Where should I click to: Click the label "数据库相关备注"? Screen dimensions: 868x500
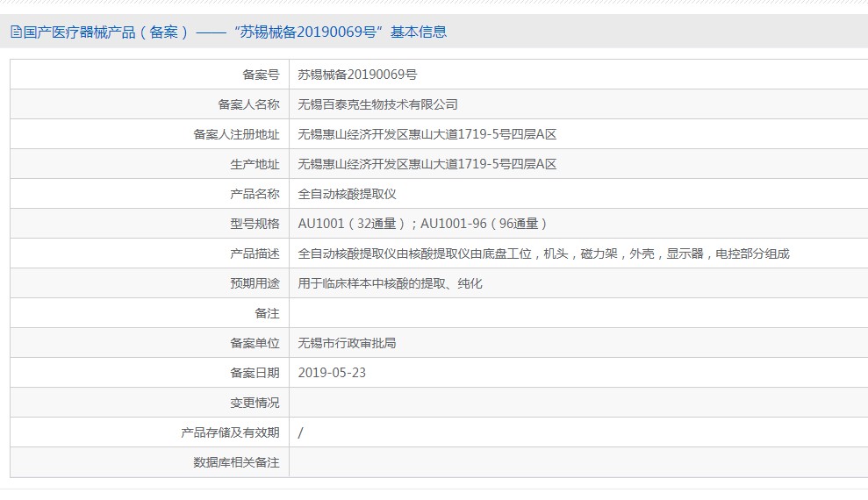[236, 462]
